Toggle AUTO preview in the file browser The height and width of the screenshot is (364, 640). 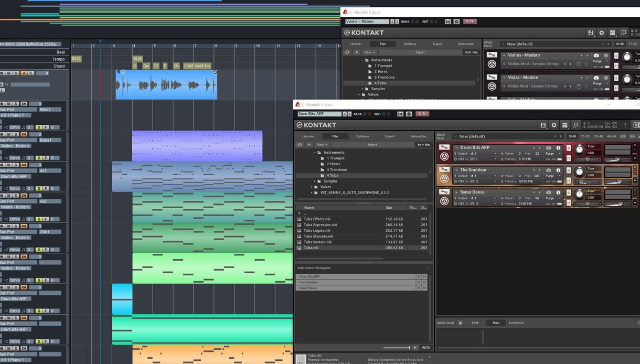coord(426,347)
